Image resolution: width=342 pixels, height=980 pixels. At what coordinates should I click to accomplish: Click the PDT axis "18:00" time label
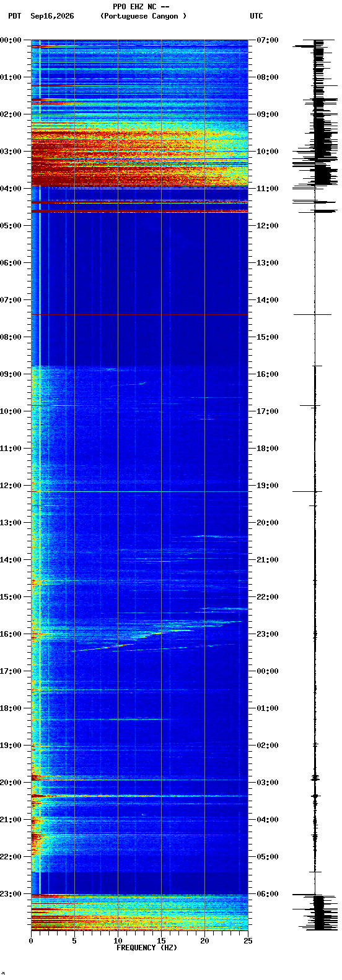pyautogui.click(x=11, y=708)
